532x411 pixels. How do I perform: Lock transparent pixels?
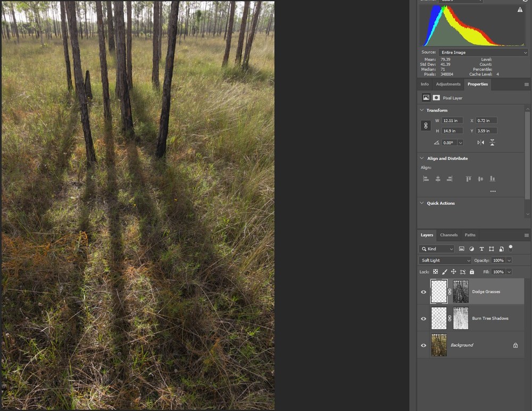tap(435, 272)
